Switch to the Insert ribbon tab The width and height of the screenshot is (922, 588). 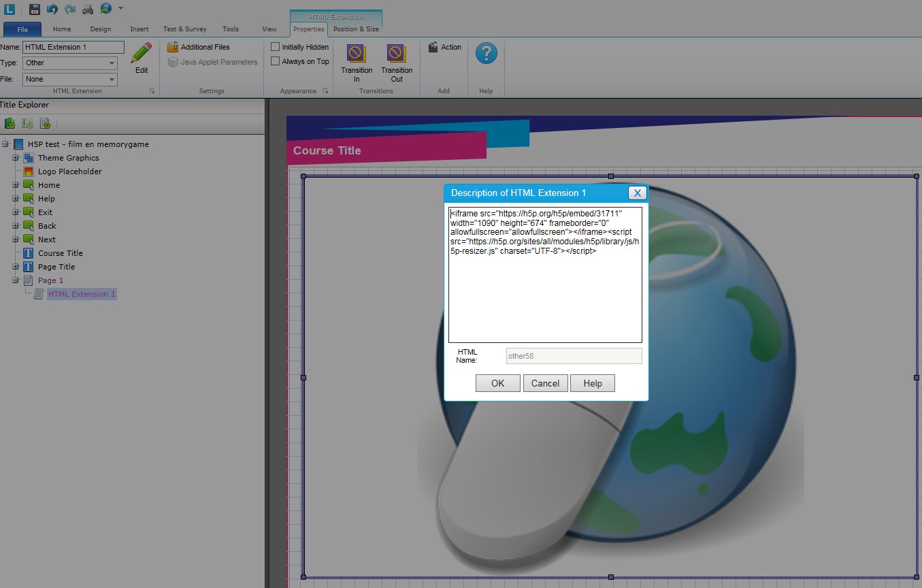click(139, 29)
